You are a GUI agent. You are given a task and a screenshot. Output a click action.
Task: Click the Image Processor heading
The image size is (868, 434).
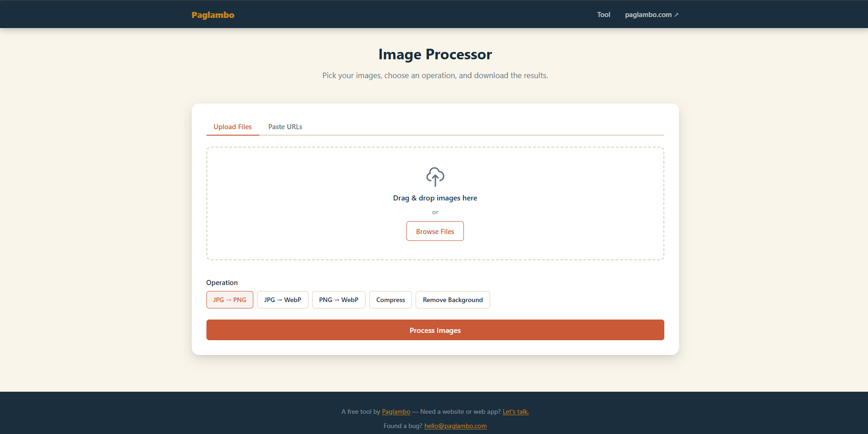(x=435, y=54)
